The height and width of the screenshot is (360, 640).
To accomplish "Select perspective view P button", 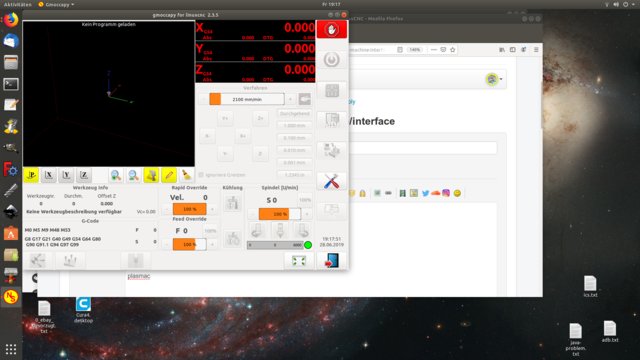I will pyautogui.click(x=31, y=176).
